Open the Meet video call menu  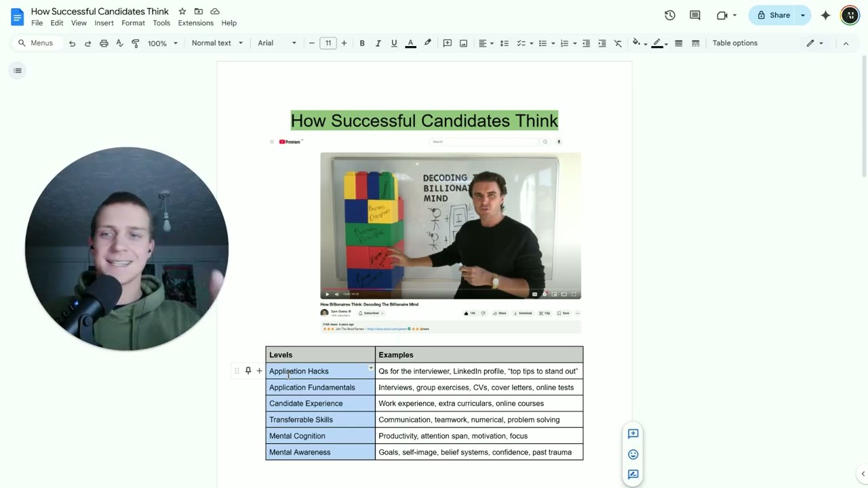pyautogui.click(x=726, y=15)
